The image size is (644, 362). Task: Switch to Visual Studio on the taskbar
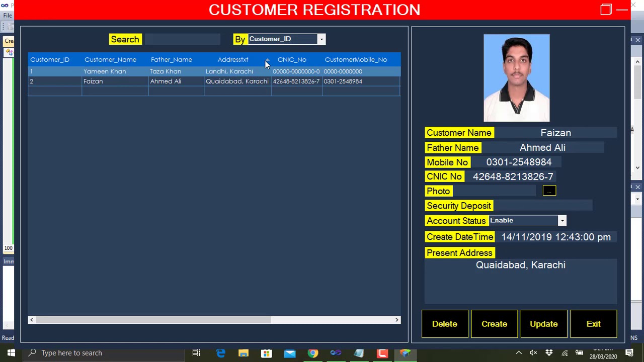(x=336, y=353)
